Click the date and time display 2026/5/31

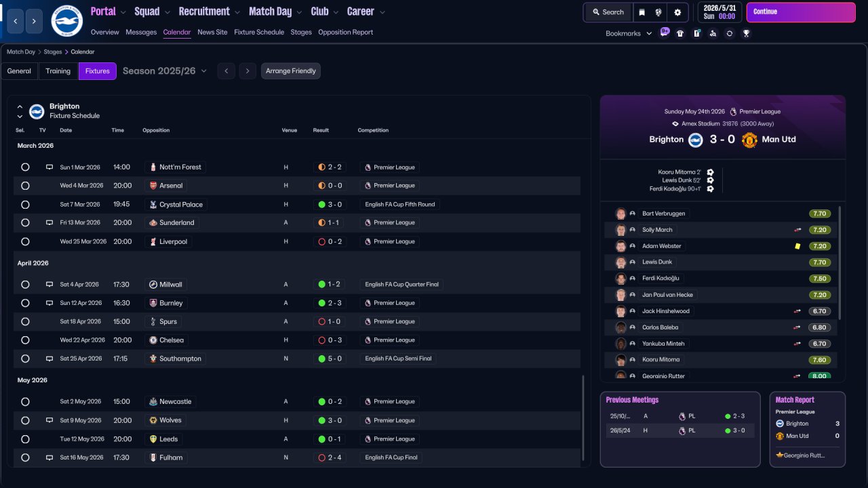[x=719, y=12]
